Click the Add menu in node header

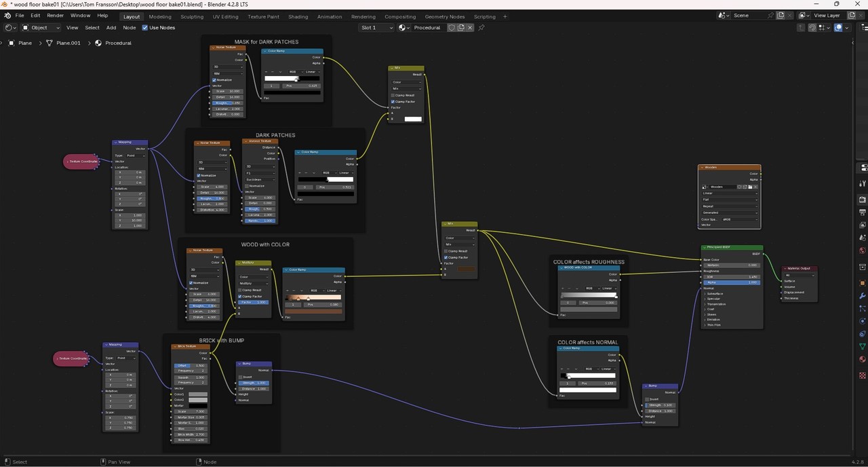(x=111, y=28)
